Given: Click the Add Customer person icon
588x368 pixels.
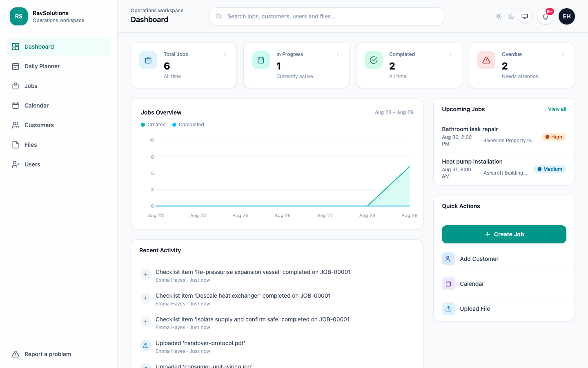Looking at the screenshot, I should 448,259.
